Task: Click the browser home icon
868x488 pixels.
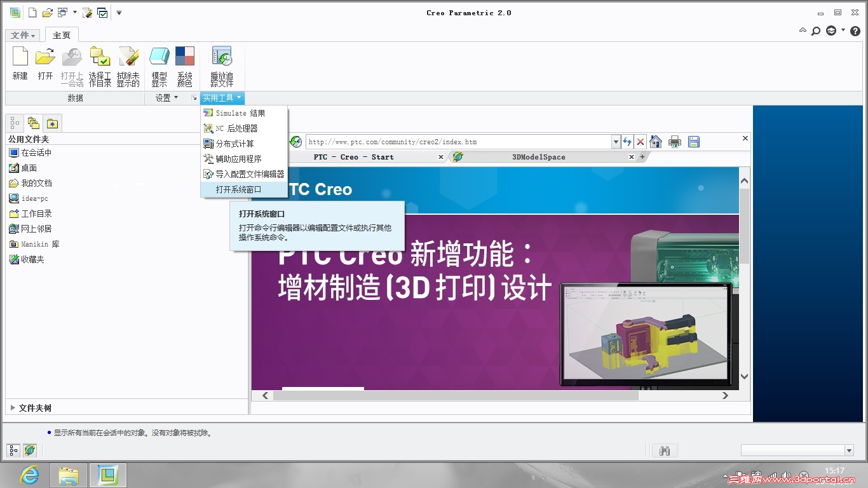Action: click(656, 142)
